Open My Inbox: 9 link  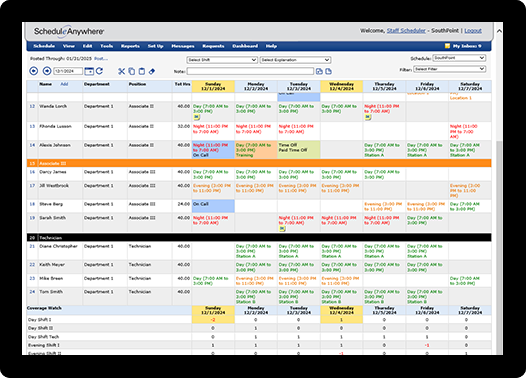tap(467, 46)
